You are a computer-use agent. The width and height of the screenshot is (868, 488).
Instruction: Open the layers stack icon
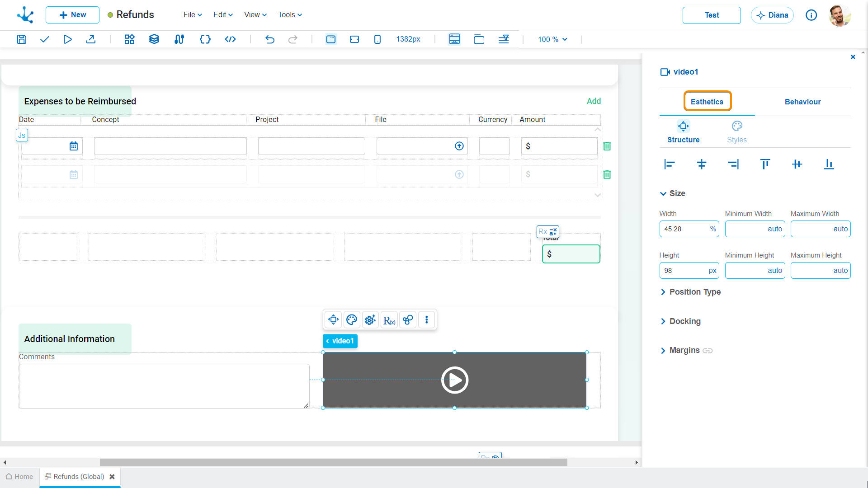pyautogui.click(x=154, y=39)
